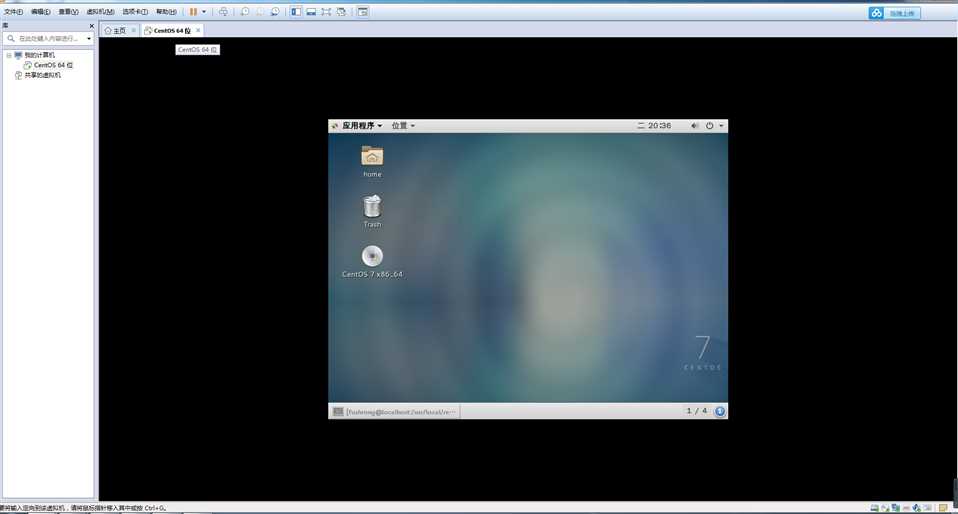
Task: Toggle the library sidebar view icon
Action: pos(296,12)
